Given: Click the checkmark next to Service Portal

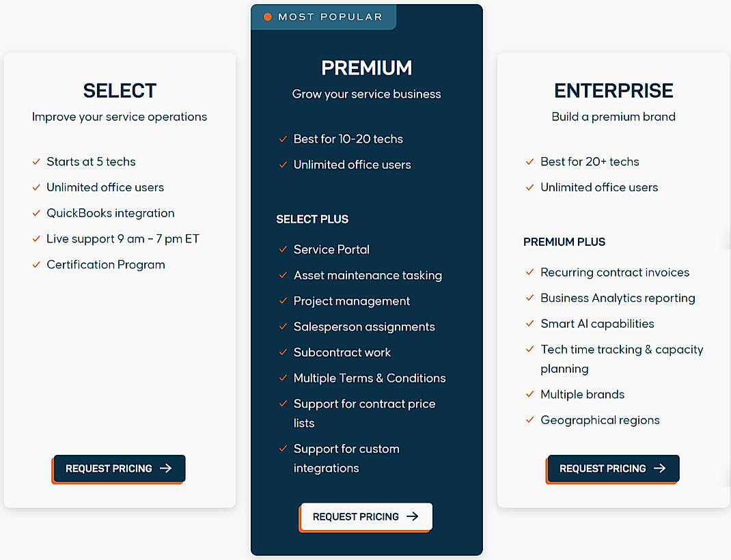Looking at the screenshot, I should click(x=282, y=250).
